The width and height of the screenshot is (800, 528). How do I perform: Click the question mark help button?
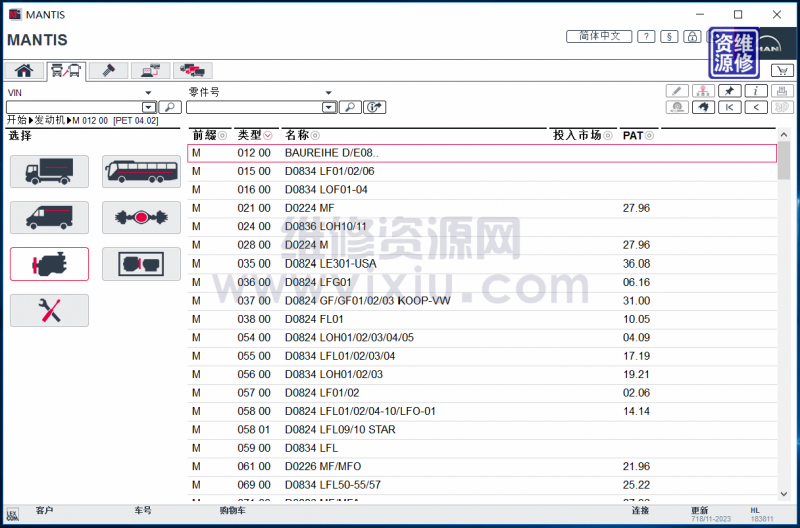coord(647,37)
